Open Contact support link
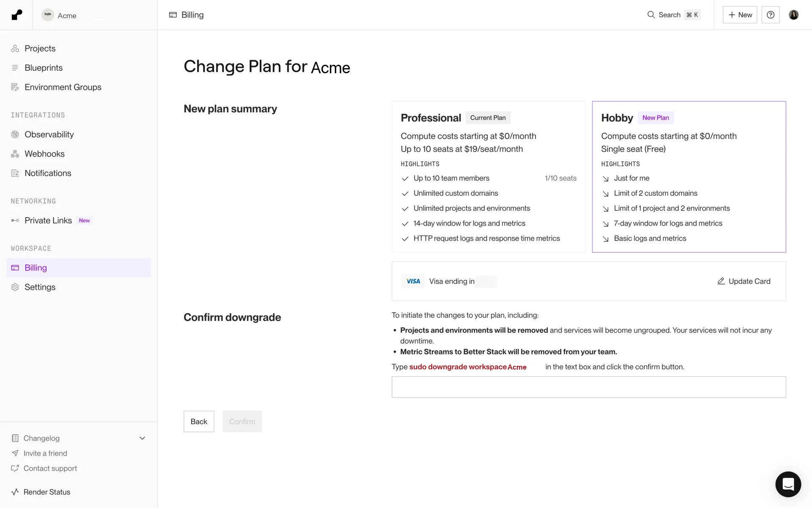 pyautogui.click(x=50, y=469)
